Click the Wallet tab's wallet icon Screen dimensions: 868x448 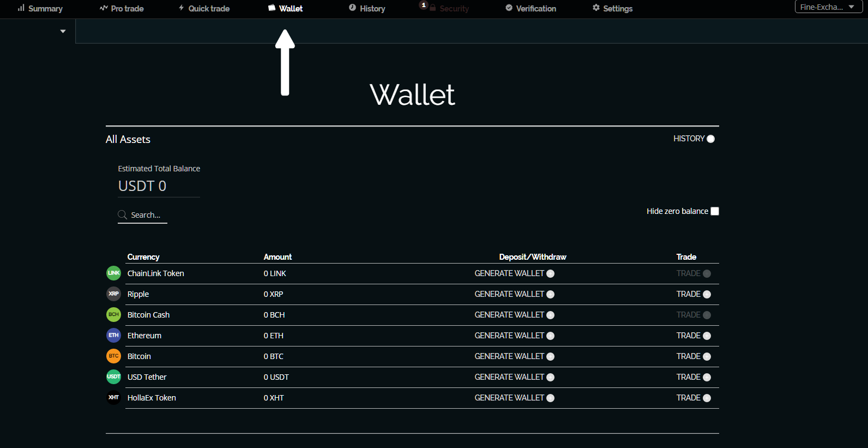pyautogui.click(x=272, y=8)
